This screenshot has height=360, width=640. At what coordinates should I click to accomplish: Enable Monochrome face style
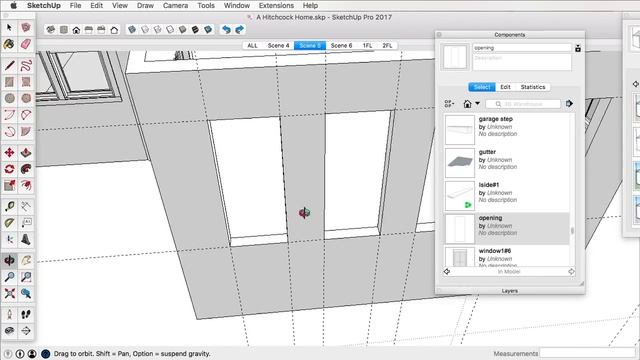[x=208, y=30]
